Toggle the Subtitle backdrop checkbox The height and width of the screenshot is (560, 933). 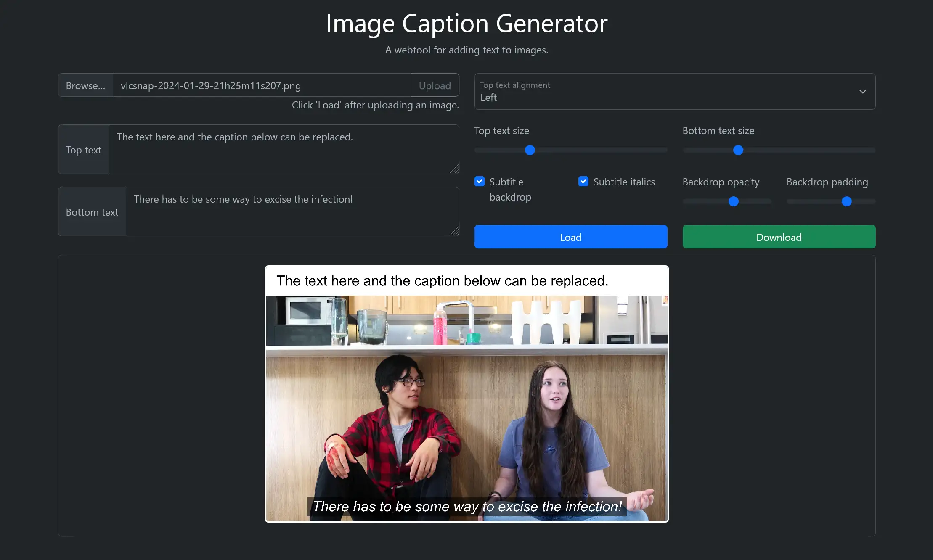479,181
